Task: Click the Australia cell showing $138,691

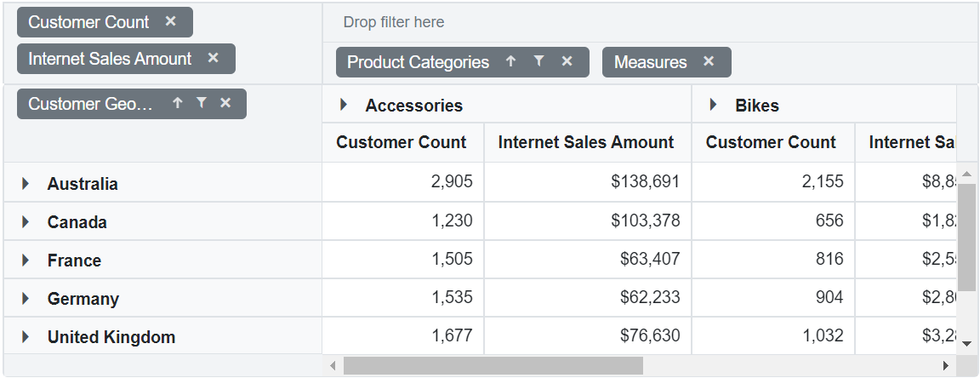Action: pos(588,181)
